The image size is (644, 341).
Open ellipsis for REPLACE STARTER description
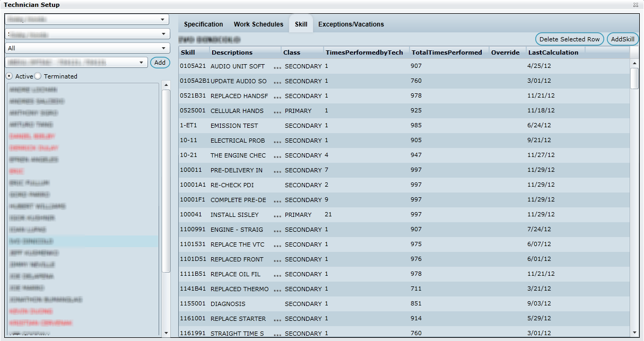tap(276, 320)
